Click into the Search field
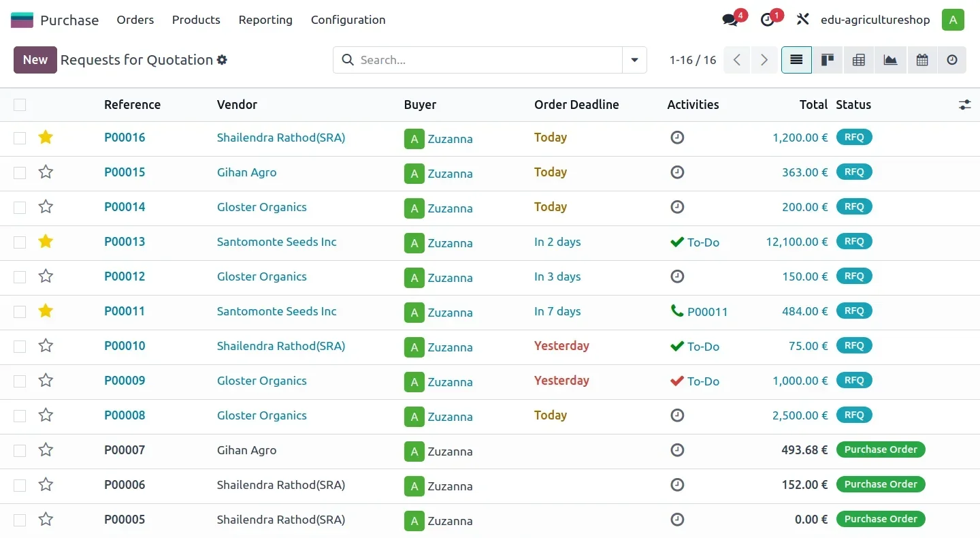The height and width of the screenshot is (538, 980). [x=487, y=60]
